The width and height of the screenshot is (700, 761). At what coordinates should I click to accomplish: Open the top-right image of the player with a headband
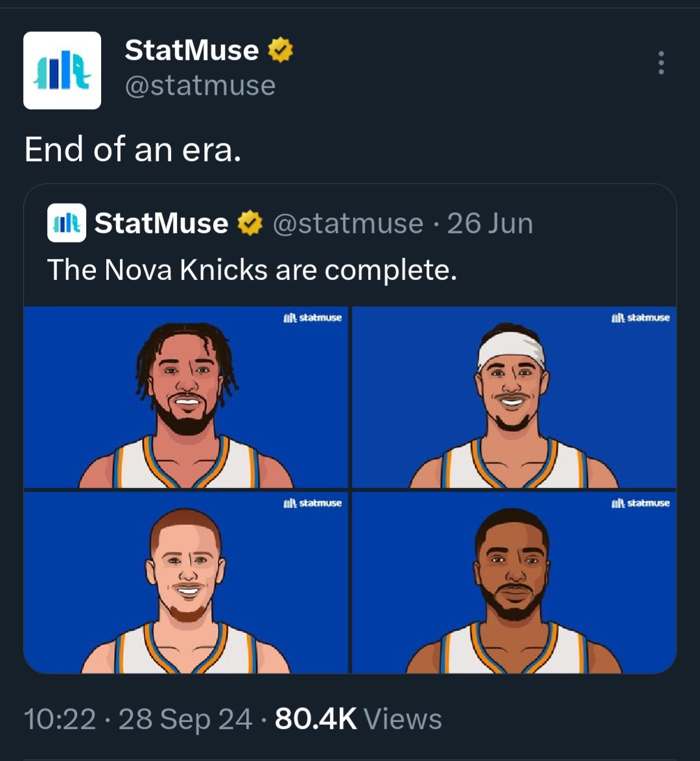pyautogui.click(x=514, y=397)
